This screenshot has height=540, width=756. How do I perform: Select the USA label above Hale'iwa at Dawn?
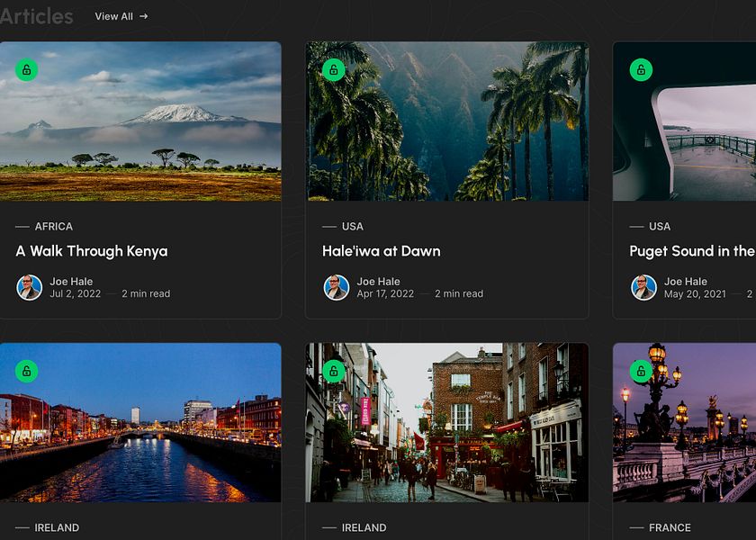[x=353, y=227]
